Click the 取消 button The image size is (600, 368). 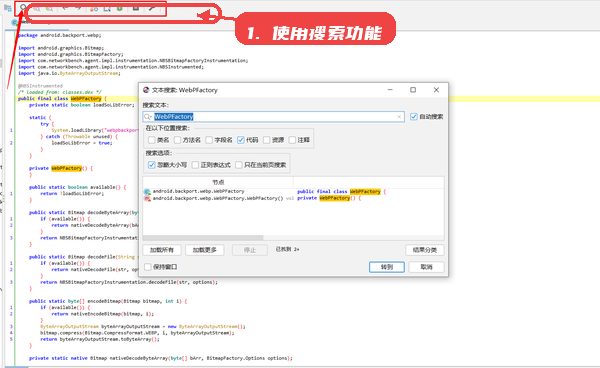pyautogui.click(x=426, y=267)
